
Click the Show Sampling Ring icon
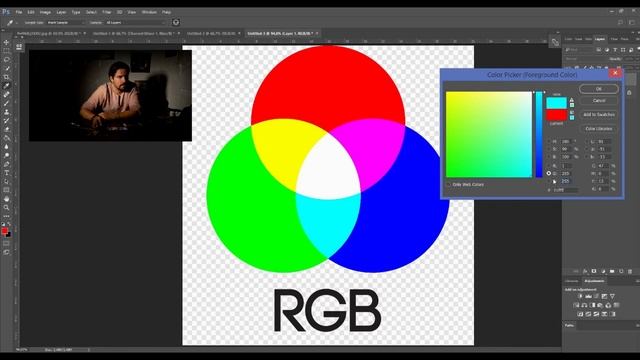[176, 22]
